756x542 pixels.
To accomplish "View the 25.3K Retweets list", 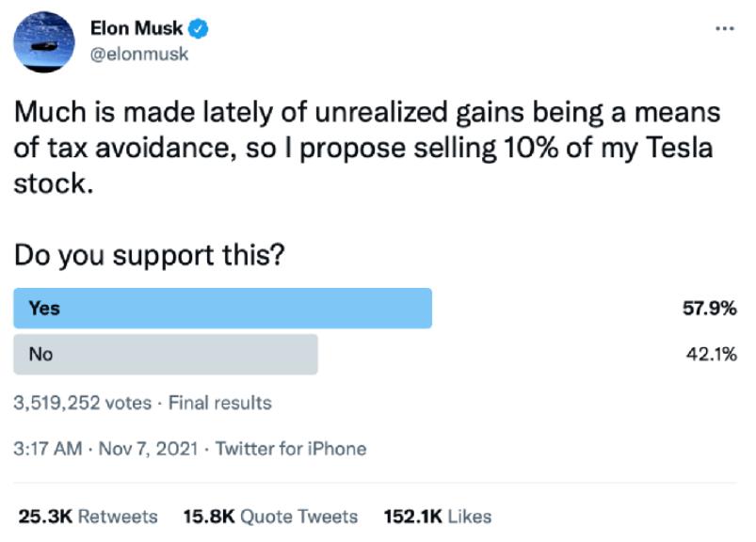I will point(88,516).
